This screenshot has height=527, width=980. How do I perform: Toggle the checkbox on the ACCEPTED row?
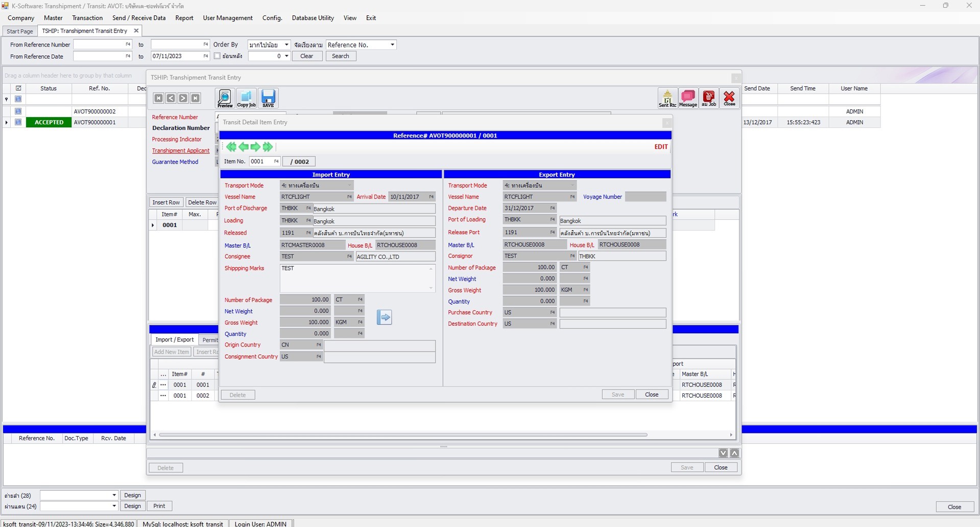pyautogui.click(x=18, y=122)
